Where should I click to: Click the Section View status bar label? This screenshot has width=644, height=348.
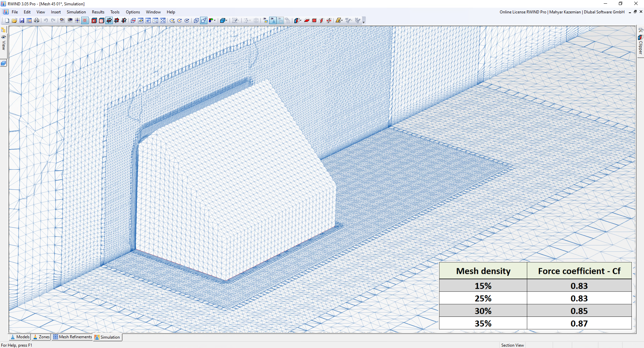click(x=512, y=345)
